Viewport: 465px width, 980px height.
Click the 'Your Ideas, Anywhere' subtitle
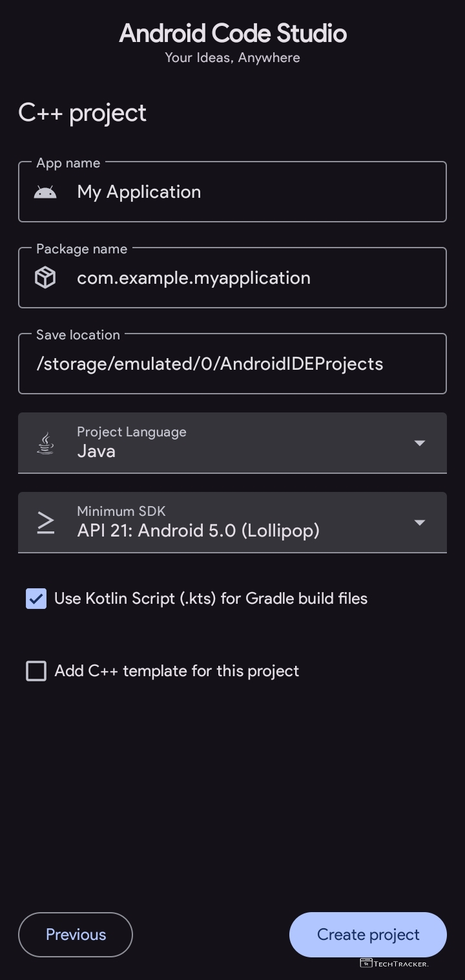232,58
